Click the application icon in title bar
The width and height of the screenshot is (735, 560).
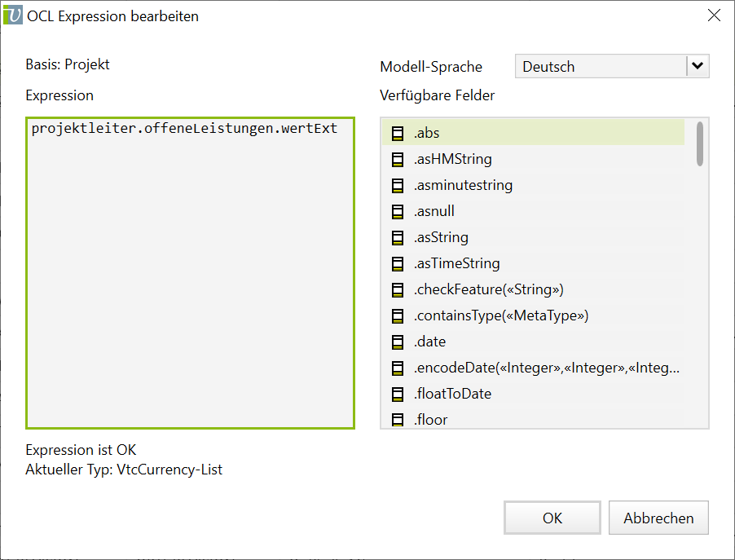(x=14, y=15)
